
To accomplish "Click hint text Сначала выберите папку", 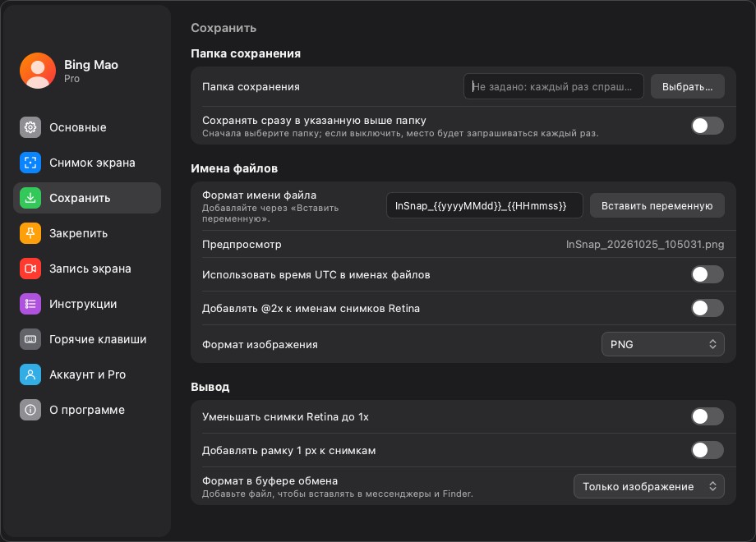I will [x=400, y=134].
